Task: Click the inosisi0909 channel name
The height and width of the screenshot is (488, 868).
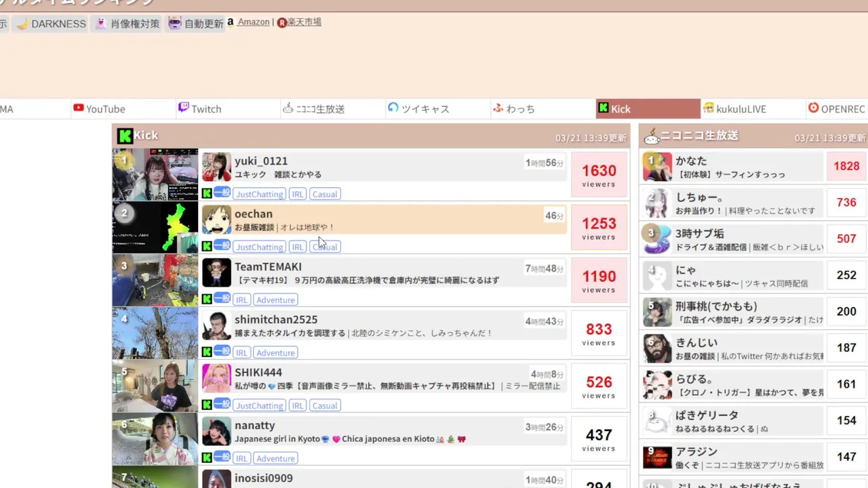Action: pyautogui.click(x=264, y=479)
